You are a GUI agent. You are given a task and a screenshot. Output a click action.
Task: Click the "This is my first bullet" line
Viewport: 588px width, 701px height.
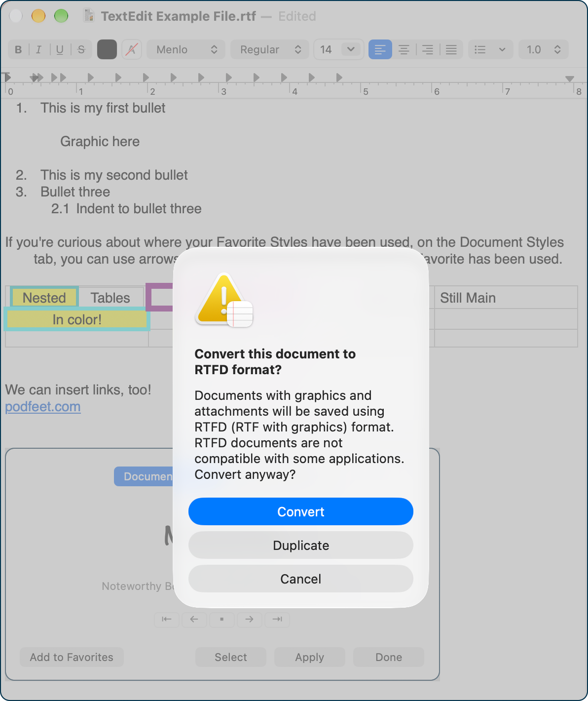(103, 108)
